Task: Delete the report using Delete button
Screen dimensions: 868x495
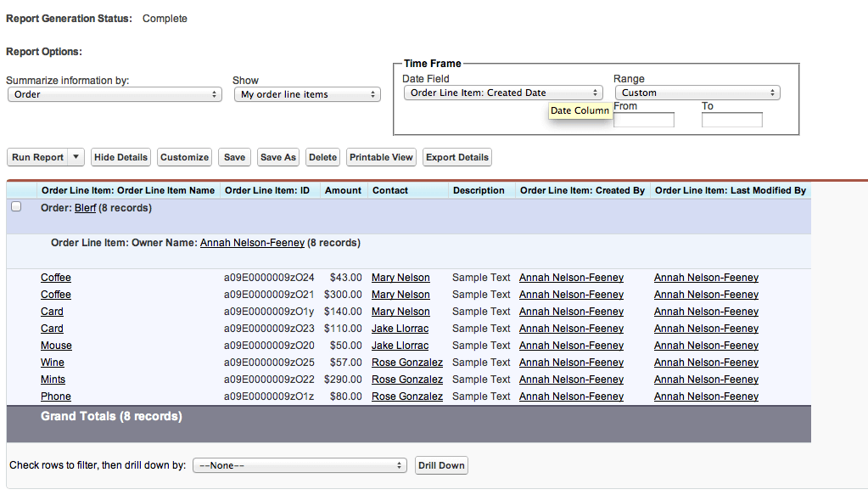Action: coord(322,157)
